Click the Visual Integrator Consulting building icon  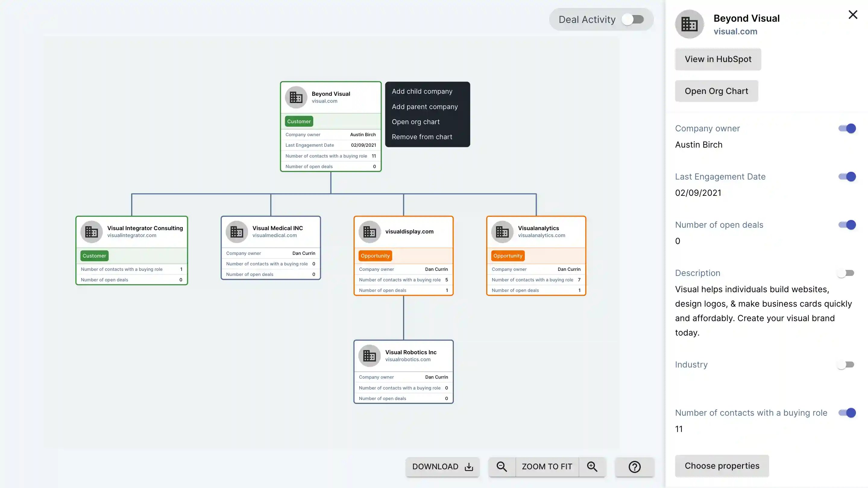pos(91,232)
